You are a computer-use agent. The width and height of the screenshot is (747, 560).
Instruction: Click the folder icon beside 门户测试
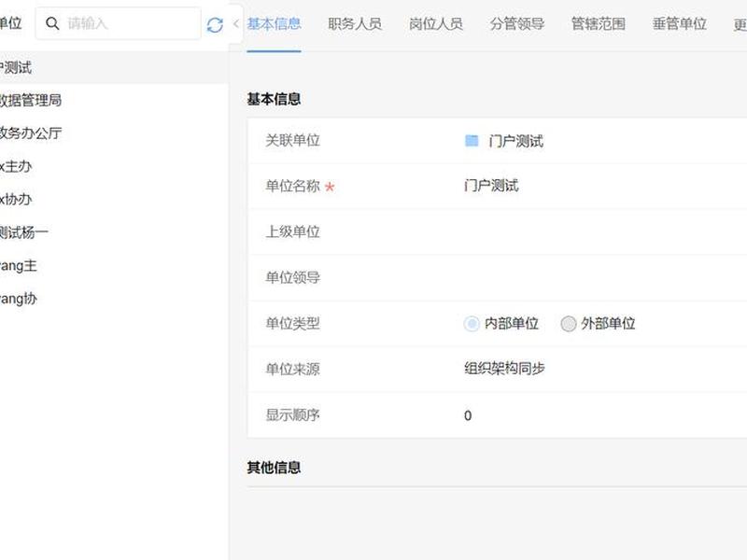click(x=472, y=141)
